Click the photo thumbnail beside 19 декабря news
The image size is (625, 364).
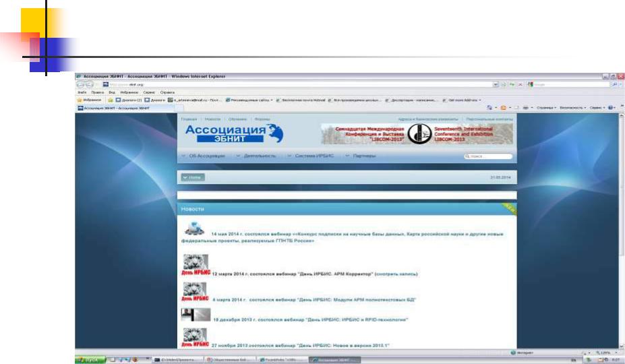coord(196,315)
